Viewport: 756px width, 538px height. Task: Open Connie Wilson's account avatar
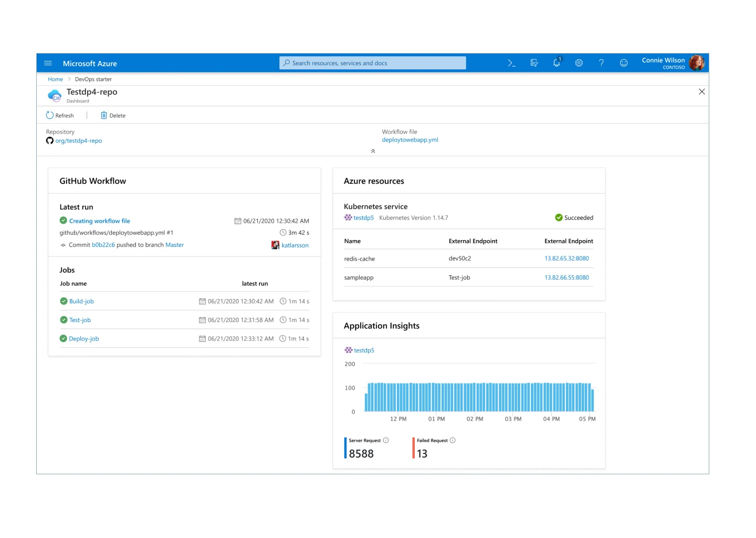pos(697,63)
